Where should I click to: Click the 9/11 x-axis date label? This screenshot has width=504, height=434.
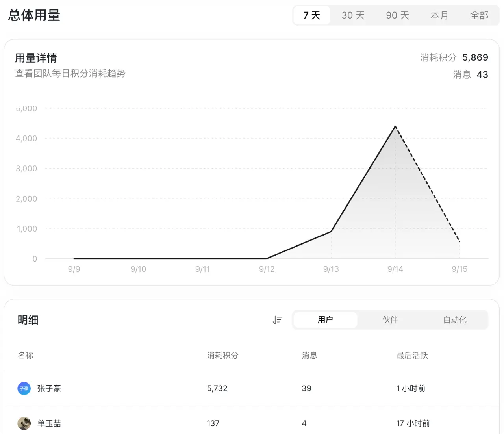pos(202,269)
